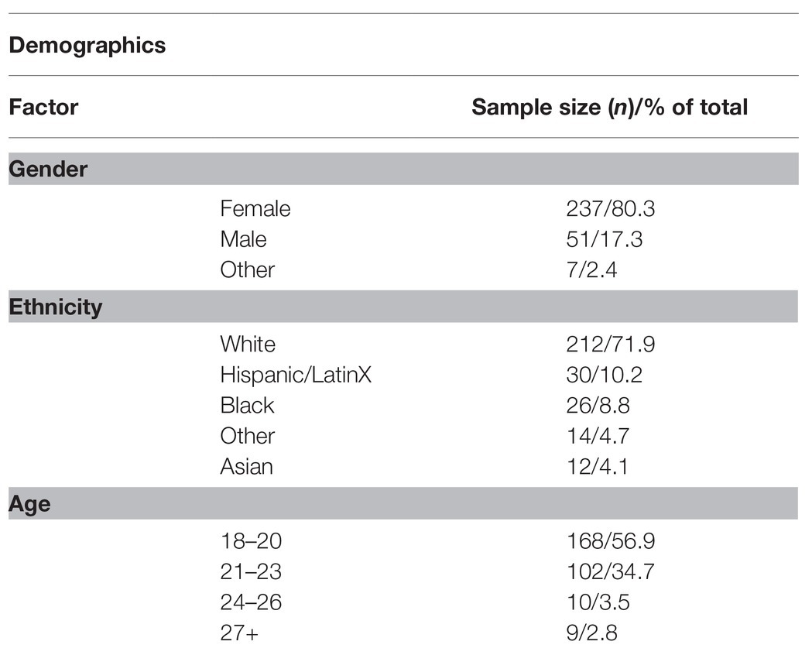The height and width of the screenshot is (655, 812).
Task: Click the 27+ age range label
Action: coord(239,633)
